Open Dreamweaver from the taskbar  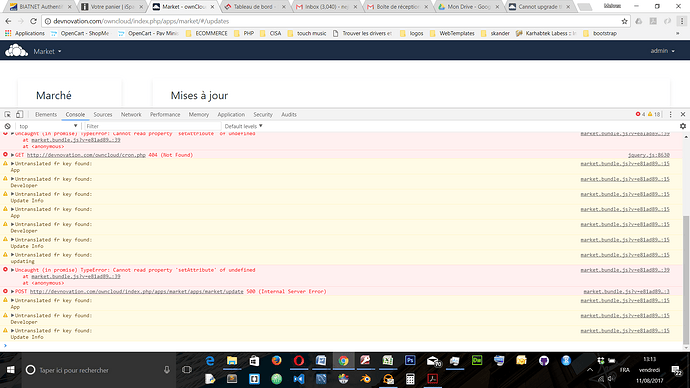(x=477, y=361)
